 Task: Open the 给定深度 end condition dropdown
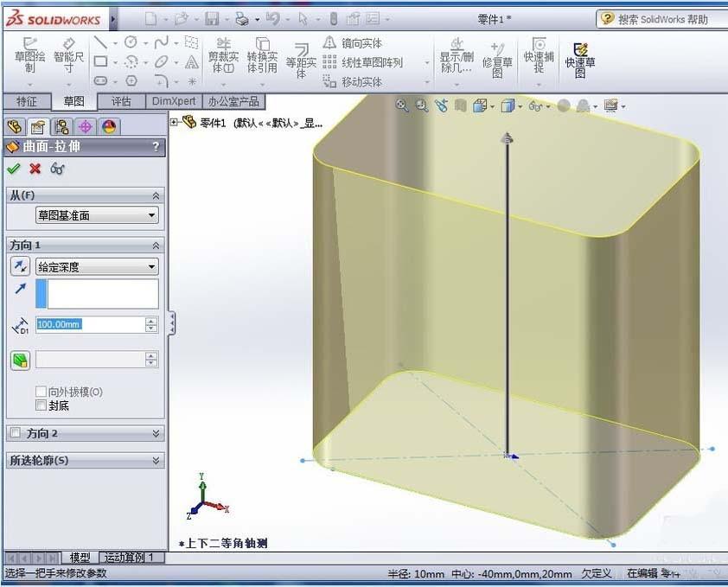point(154,266)
